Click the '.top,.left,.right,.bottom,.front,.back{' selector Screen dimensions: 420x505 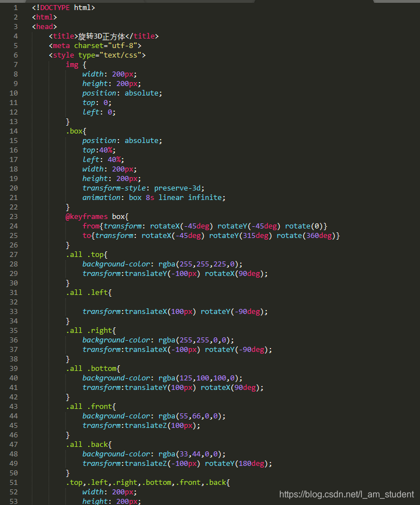click(x=148, y=483)
